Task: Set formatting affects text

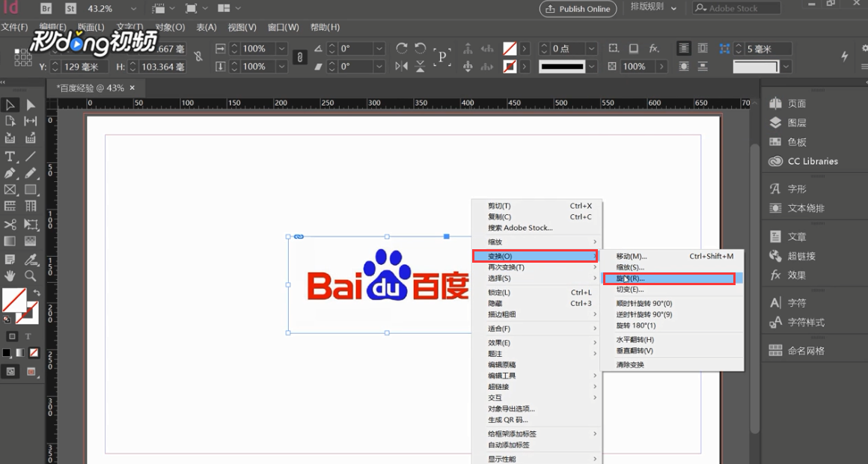Action: (28, 336)
